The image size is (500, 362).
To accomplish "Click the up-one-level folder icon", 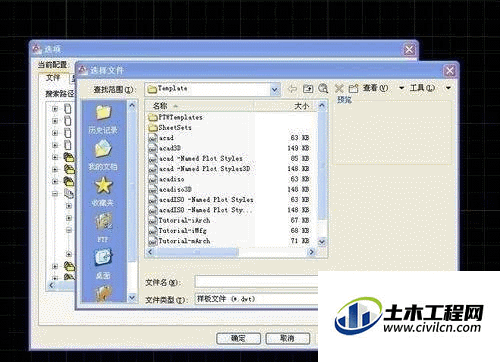I will [308, 88].
